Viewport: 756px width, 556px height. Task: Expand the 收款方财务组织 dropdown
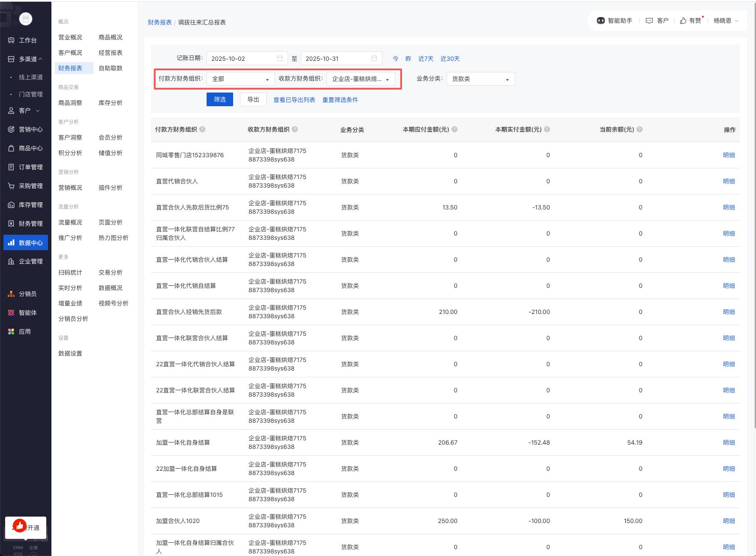coord(360,79)
